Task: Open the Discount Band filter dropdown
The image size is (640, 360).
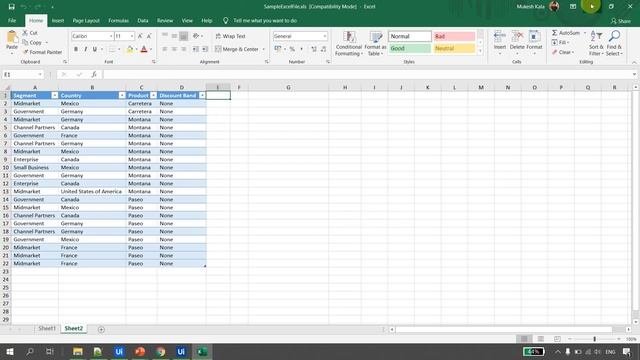Action: pyautogui.click(x=202, y=96)
